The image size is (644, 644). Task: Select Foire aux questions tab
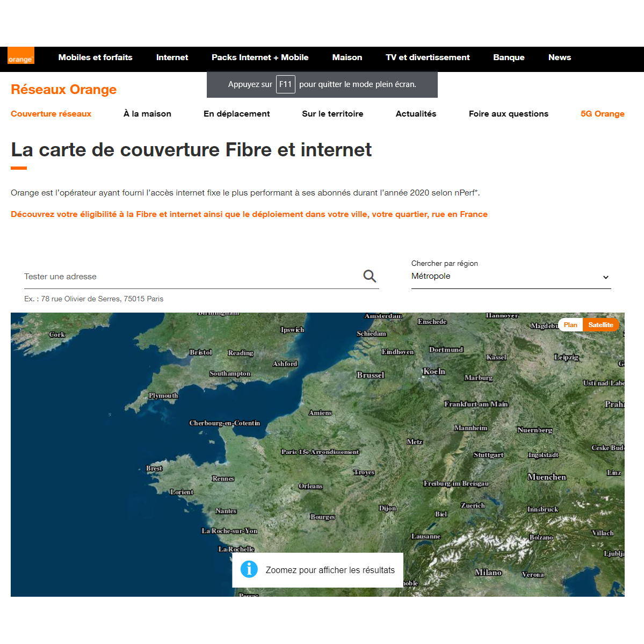pyautogui.click(x=508, y=114)
